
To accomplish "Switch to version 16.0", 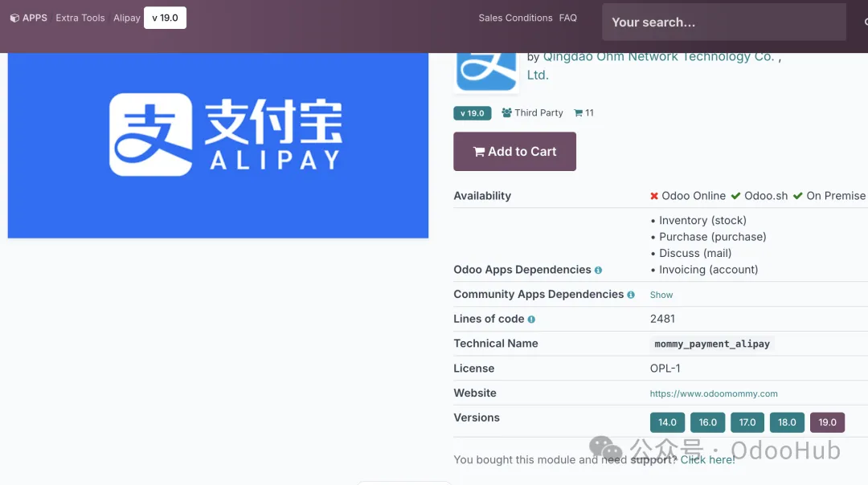I will click(x=707, y=422).
